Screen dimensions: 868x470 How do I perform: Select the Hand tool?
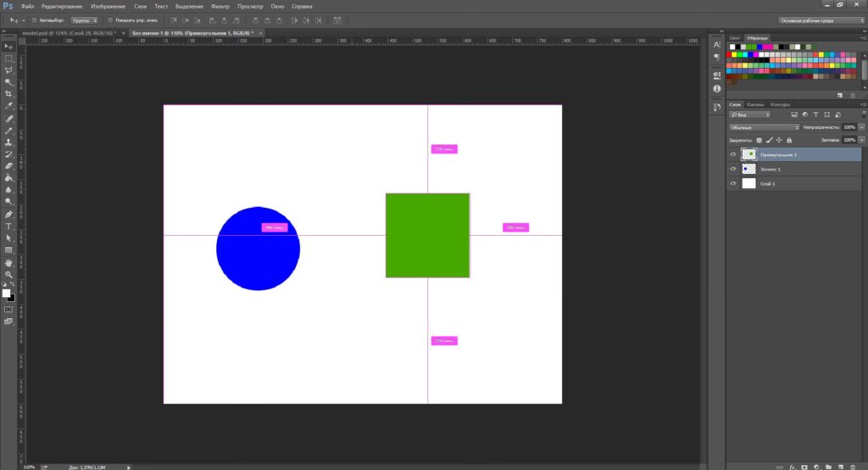[x=8, y=263]
